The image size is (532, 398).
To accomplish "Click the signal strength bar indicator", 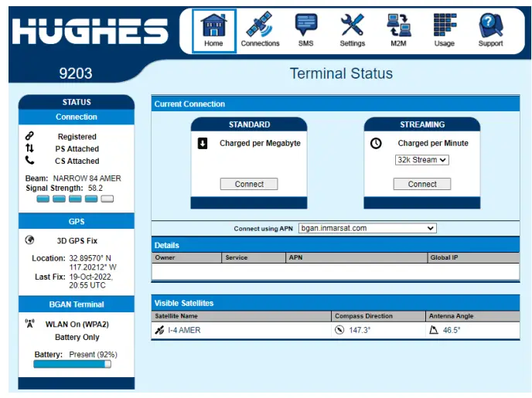I will pyautogui.click(x=75, y=199).
